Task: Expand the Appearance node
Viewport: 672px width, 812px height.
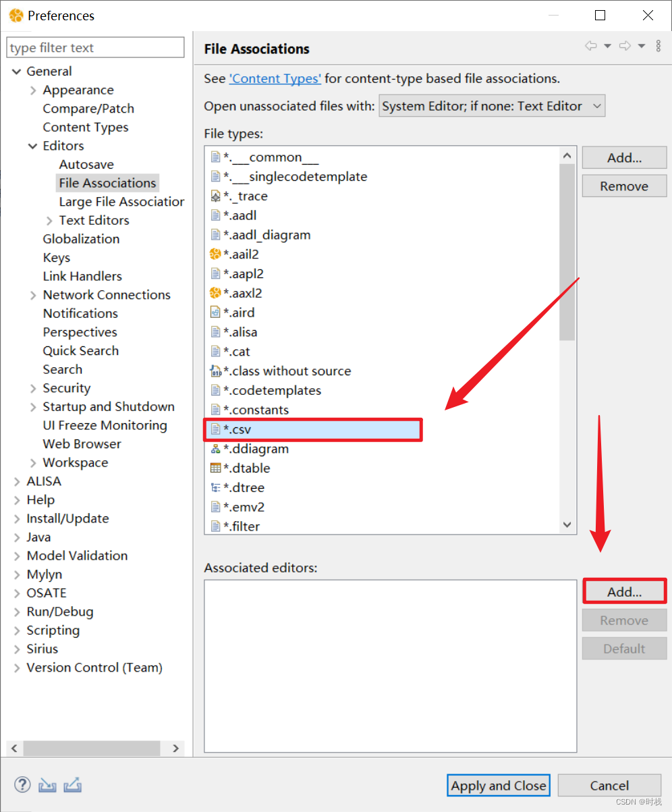Action: (33, 90)
